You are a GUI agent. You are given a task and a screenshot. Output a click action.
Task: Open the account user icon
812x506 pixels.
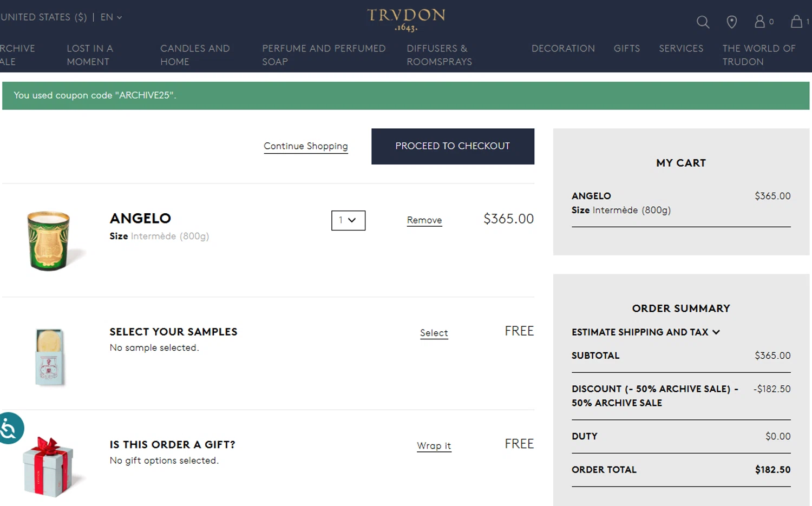pos(760,21)
